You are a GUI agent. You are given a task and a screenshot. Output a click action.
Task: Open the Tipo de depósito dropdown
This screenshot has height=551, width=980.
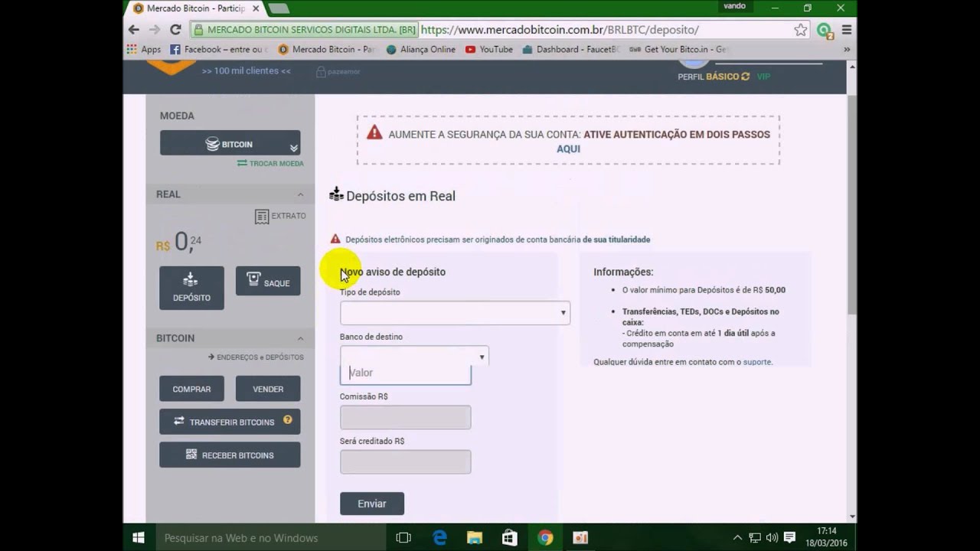click(455, 313)
